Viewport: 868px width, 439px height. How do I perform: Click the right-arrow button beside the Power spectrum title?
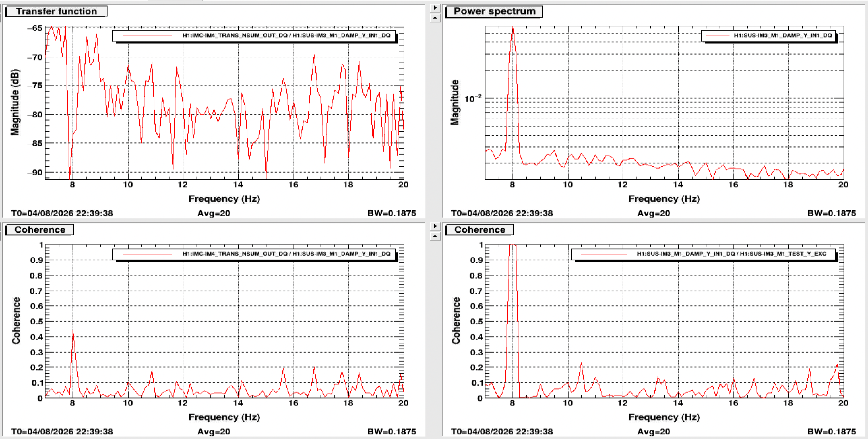point(435,8)
